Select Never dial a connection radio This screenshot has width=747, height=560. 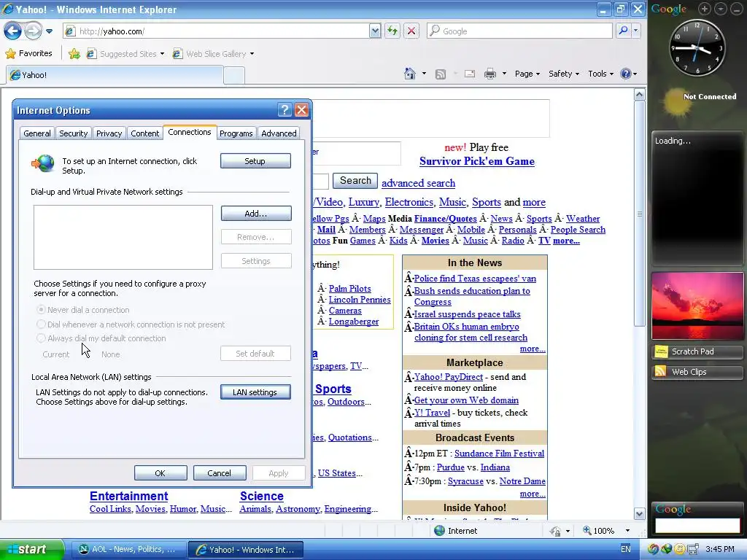42,309
